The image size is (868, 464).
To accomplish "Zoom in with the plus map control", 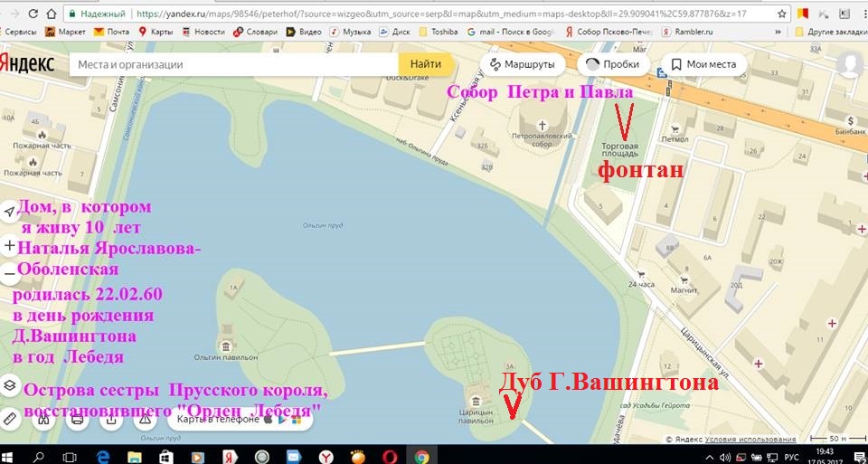I will click(9, 246).
